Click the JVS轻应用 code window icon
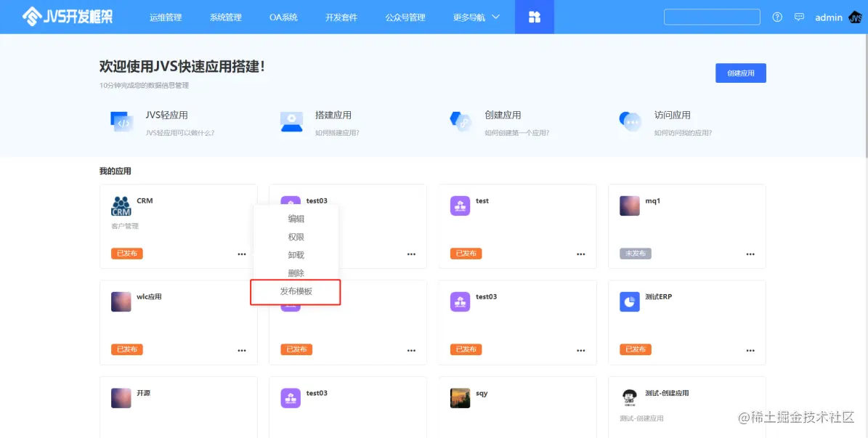Screen dimensions: 868x438 (122, 122)
